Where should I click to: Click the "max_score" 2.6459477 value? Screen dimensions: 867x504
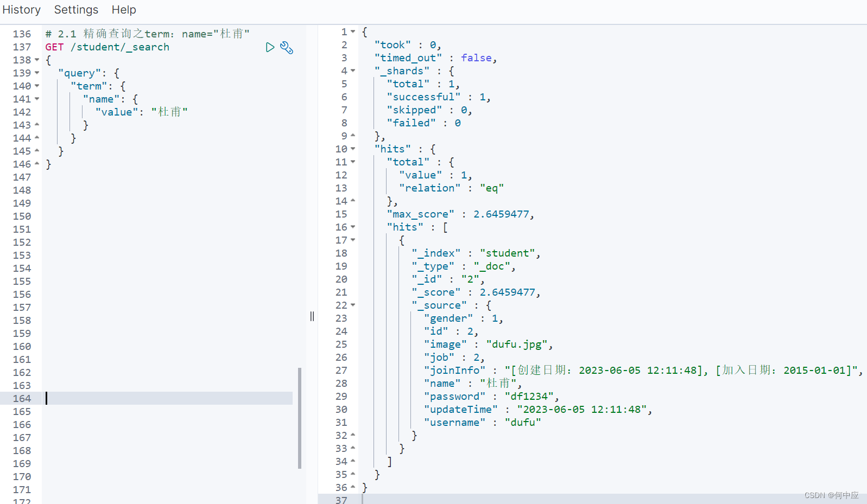click(x=501, y=214)
